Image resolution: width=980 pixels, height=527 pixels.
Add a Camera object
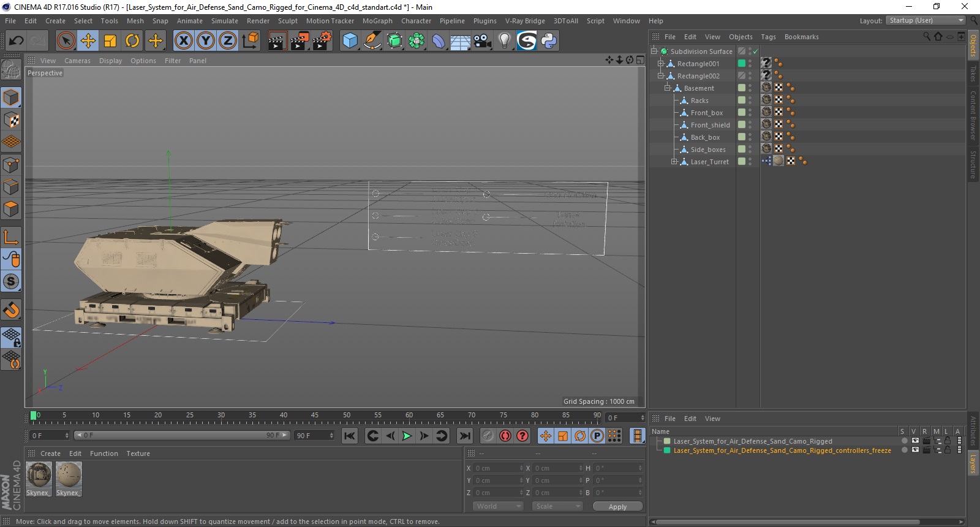coord(483,41)
